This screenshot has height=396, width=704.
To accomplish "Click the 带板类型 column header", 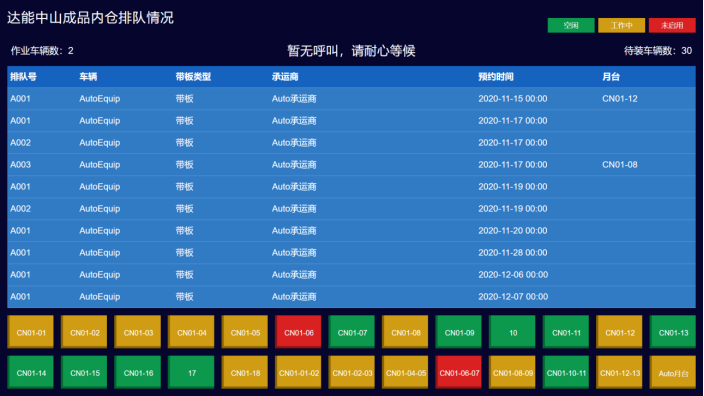I will (x=193, y=77).
